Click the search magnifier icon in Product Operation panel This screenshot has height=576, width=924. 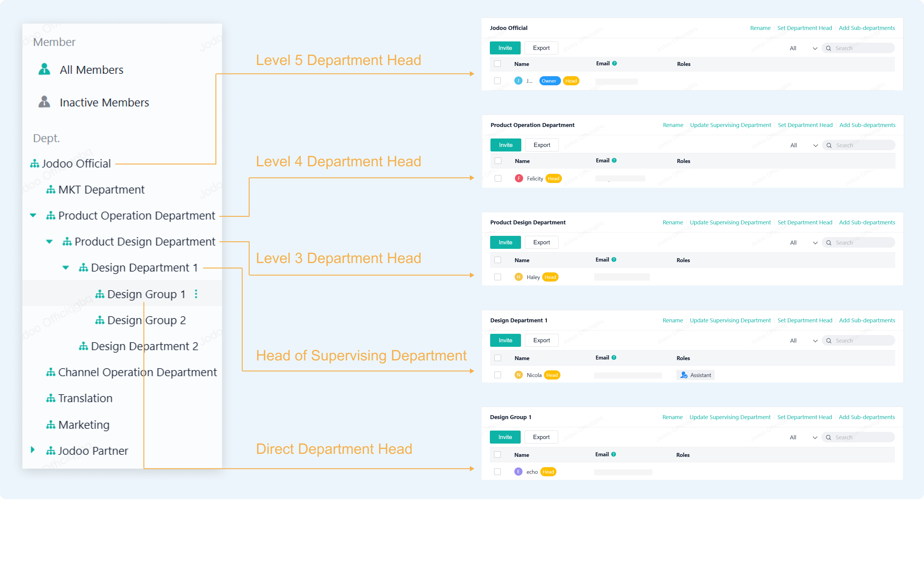829,145
